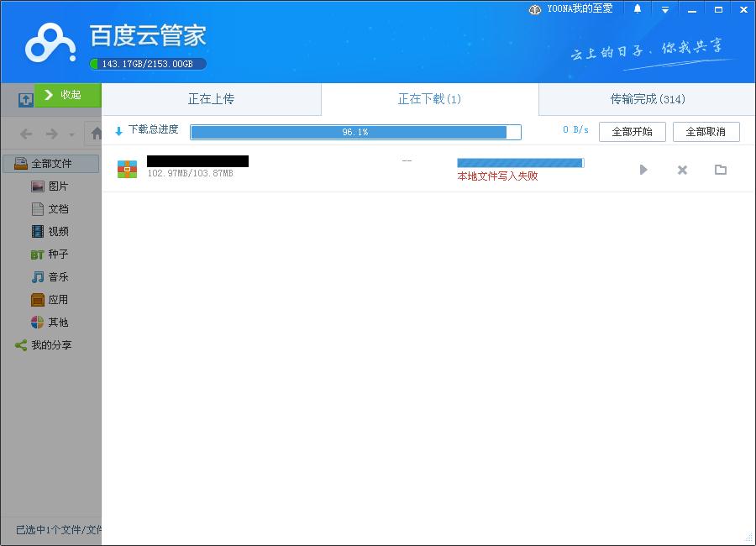Viewport: 756px width, 546px height.
Task: Click the 百度云管家 title text
Action: pyautogui.click(x=148, y=35)
